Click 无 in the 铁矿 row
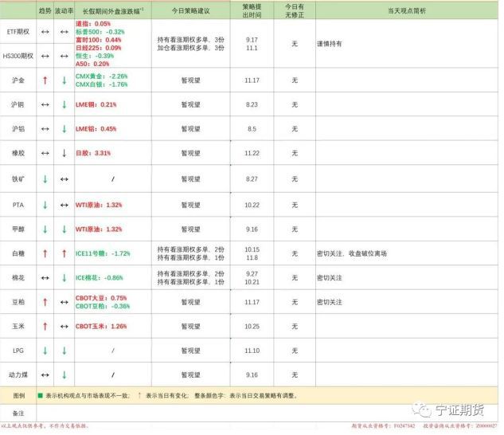504x435 pixels. point(295,179)
